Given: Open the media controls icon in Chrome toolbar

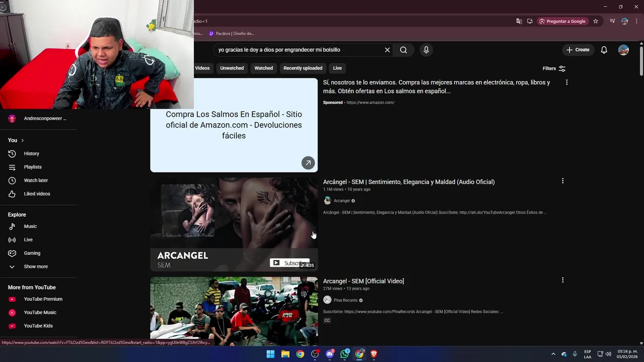Looking at the screenshot, I should click(x=612, y=21).
